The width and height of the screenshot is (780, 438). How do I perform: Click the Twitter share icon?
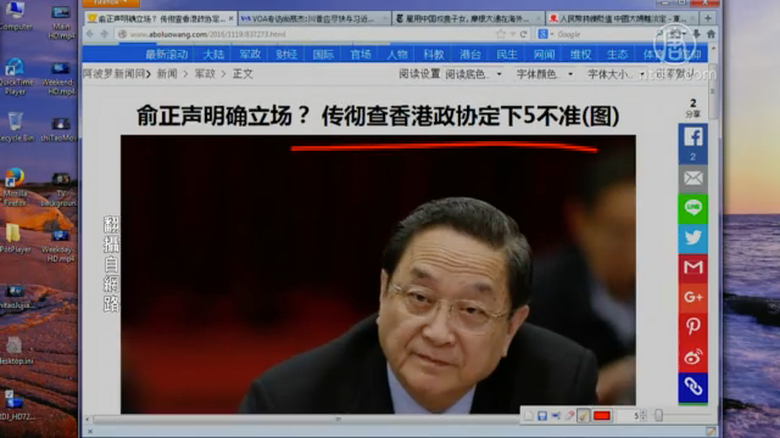pos(692,238)
